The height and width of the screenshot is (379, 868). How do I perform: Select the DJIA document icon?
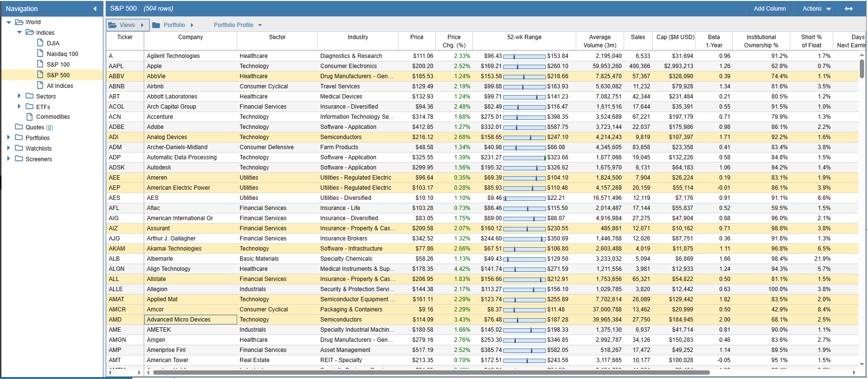click(41, 43)
